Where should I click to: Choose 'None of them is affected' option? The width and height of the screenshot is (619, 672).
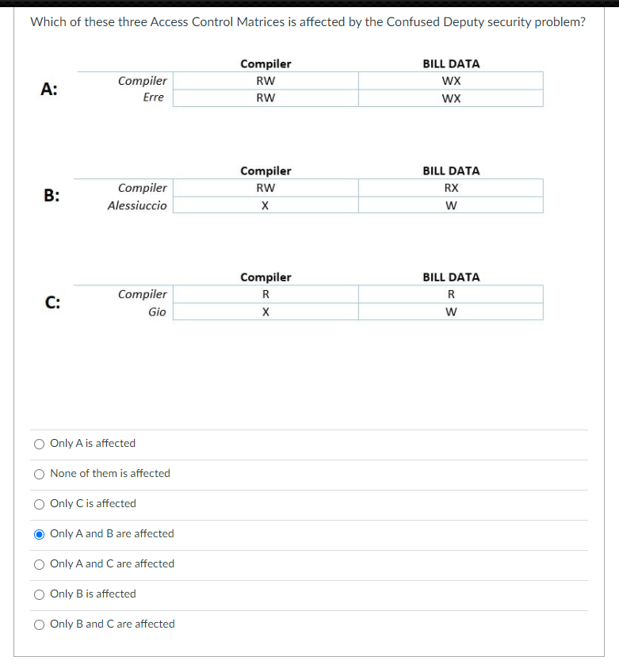tap(39, 474)
